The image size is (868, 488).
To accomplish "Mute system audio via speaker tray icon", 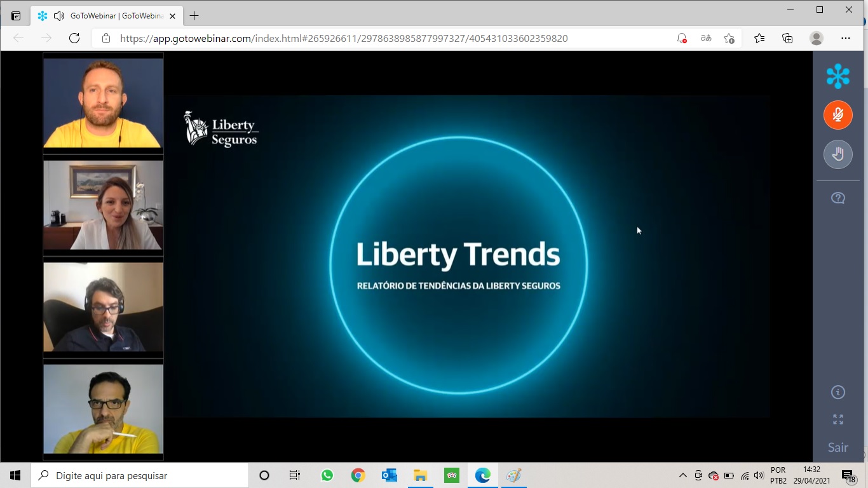I will click(x=758, y=475).
